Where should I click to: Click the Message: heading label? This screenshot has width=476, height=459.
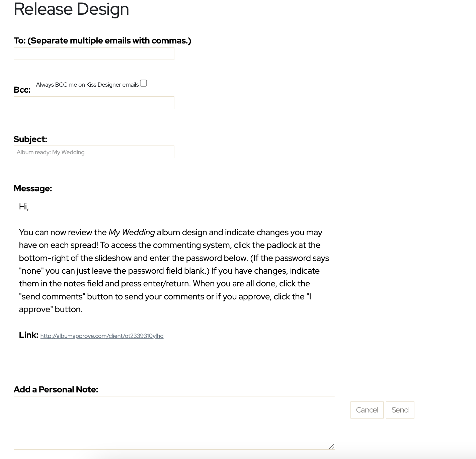coord(33,188)
